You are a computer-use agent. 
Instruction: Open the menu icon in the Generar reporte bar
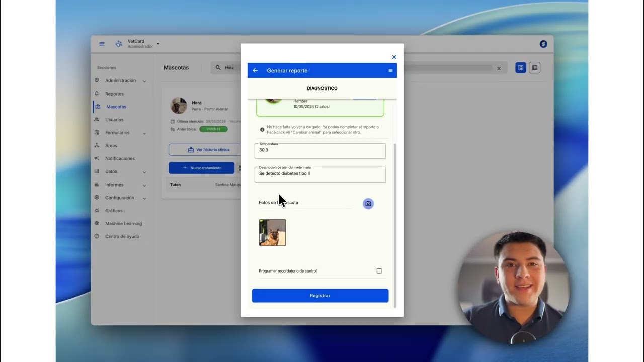[x=390, y=70]
